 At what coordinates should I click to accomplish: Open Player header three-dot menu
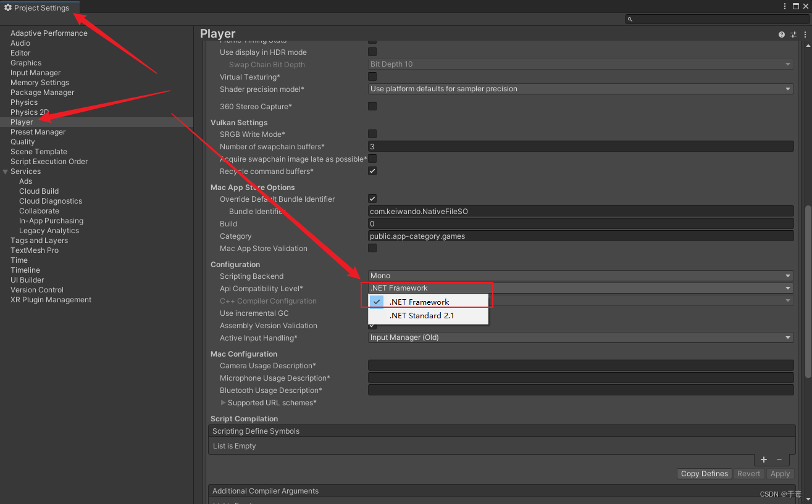coord(806,35)
